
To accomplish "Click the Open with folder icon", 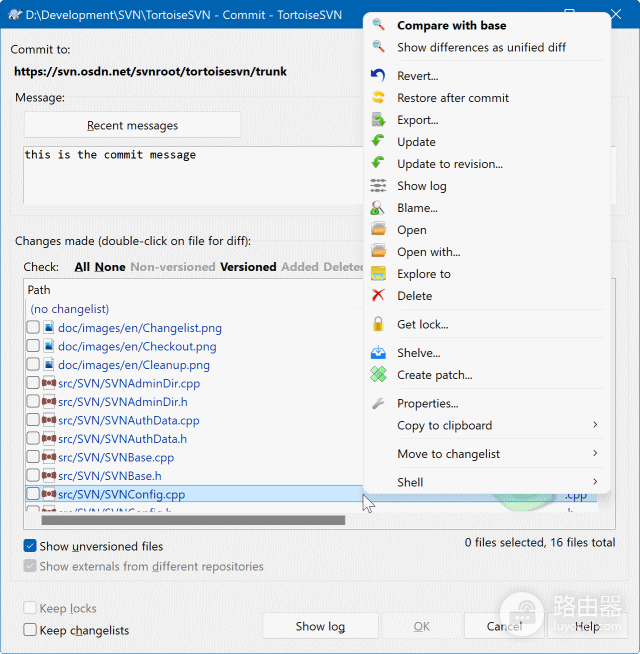I will [x=378, y=252].
